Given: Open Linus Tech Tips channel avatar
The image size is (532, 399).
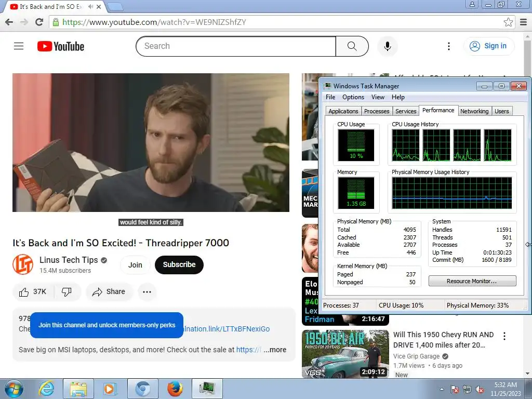Looking at the screenshot, I should (x=23, y=264).
